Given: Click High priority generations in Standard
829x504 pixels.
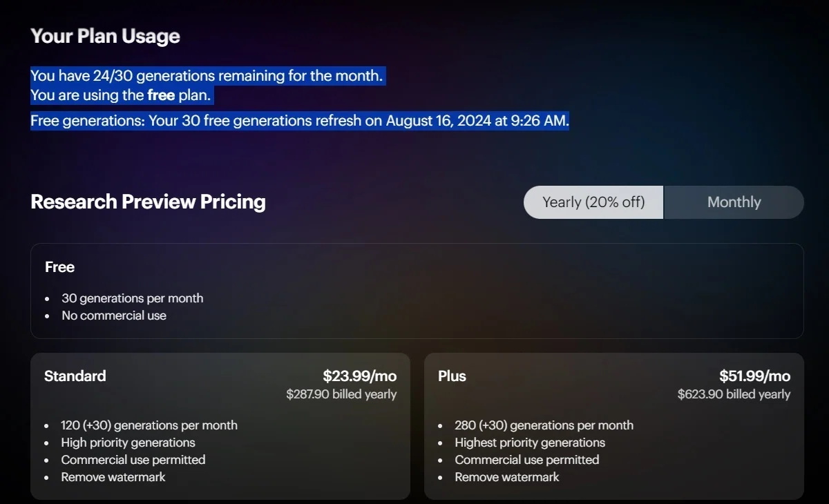Looking at the screenshot, I should point(128,443).
